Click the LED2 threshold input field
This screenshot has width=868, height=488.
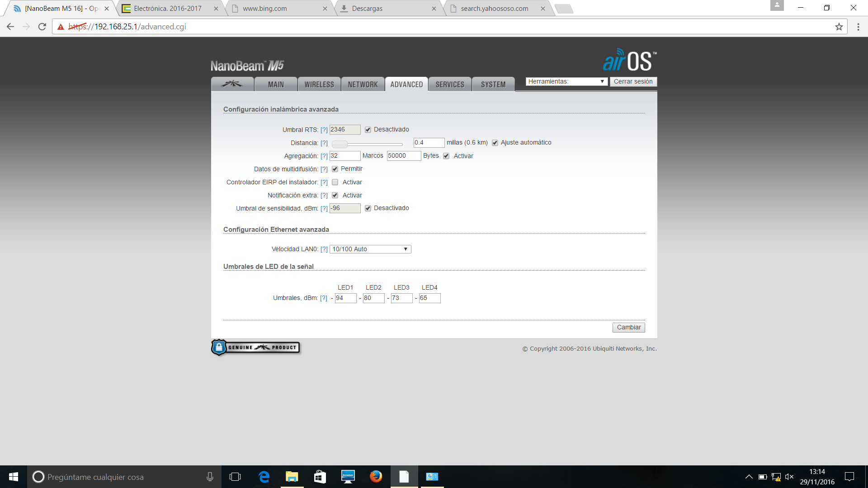click(373, 298)
